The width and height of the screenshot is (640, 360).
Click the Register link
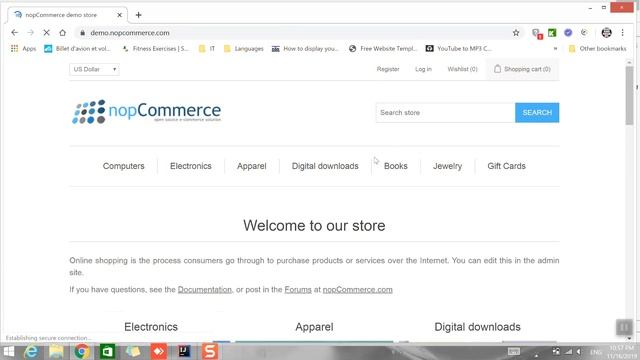coord(388,69)
